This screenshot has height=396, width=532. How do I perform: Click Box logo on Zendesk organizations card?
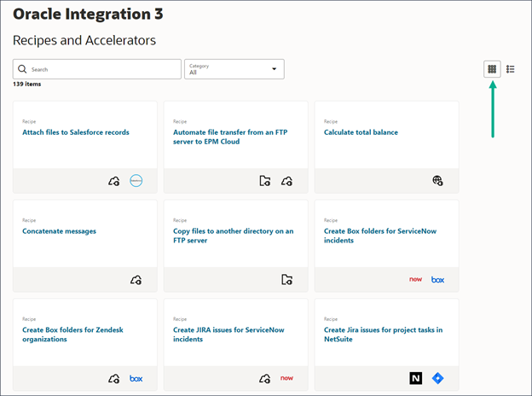pos(136,378)
